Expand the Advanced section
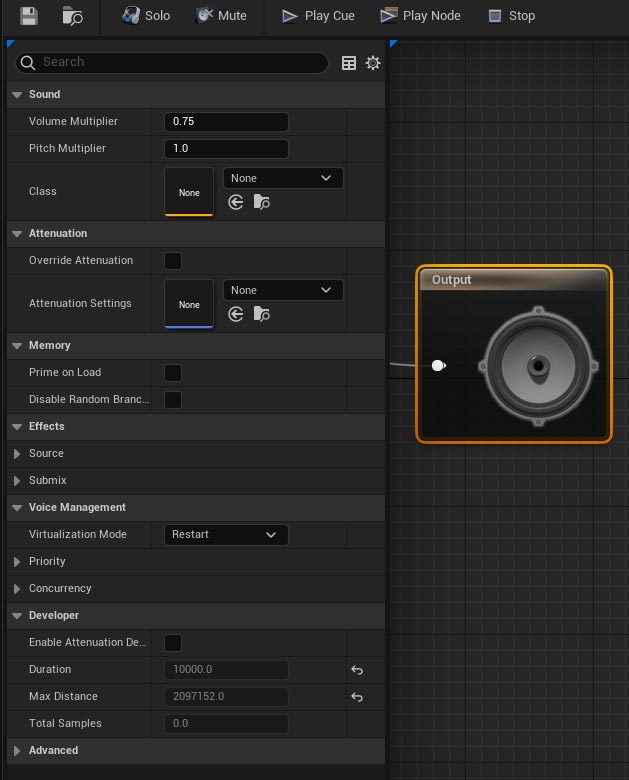The height and width of the screenshot is (780, 629). tap(17, 751)
